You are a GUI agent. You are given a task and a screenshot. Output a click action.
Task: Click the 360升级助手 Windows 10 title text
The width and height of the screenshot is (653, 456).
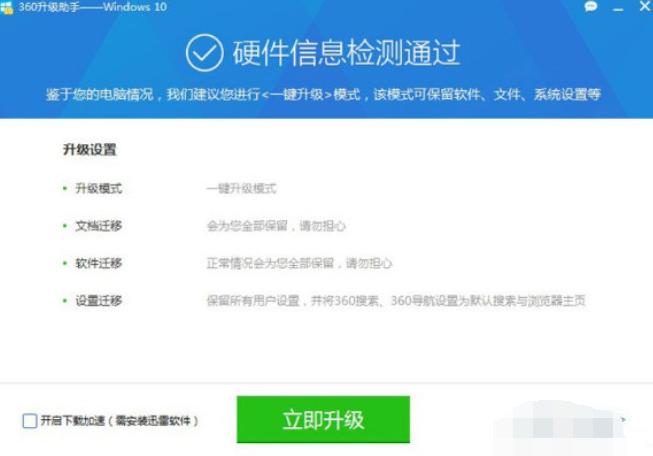coord(92,7)
